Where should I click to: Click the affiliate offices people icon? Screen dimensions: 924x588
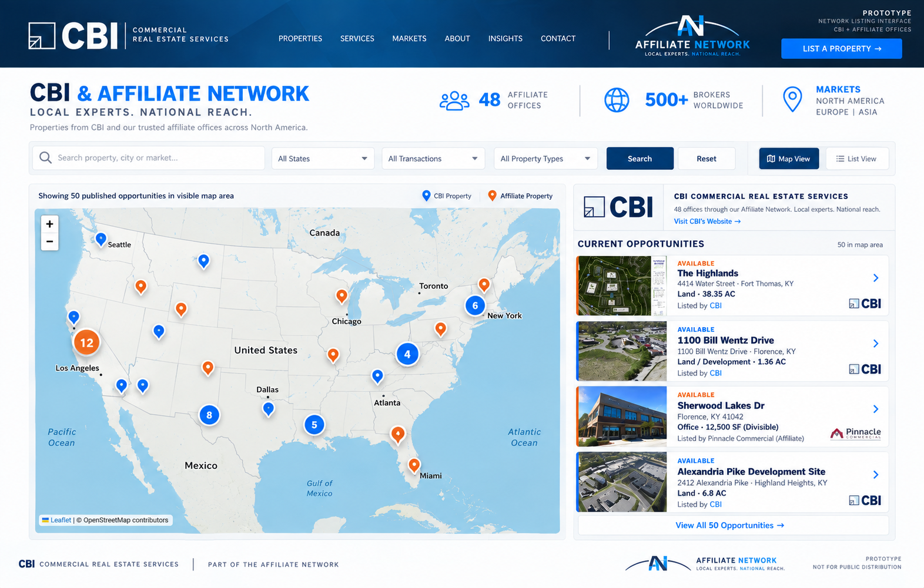tap(454, 100)
